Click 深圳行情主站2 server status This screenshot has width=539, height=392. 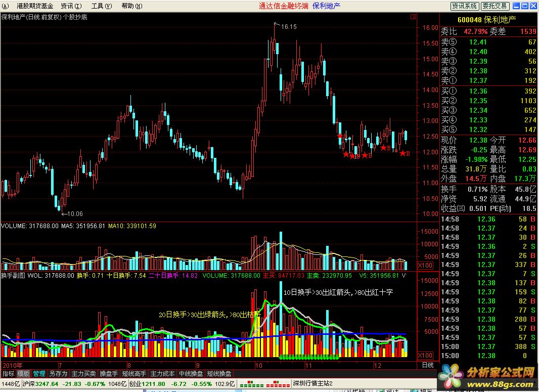coord(312,383)
